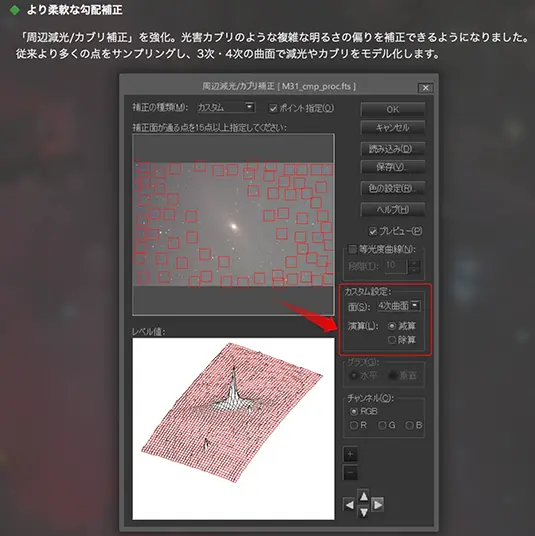Click the plus zoom-in button
The width and height of the screenshot is (535, 536).
click(x=350, y=454)
